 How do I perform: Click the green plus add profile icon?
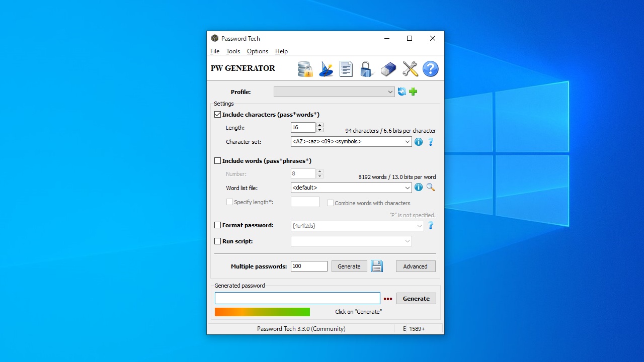pyautogui.click(x=413, y=92)
